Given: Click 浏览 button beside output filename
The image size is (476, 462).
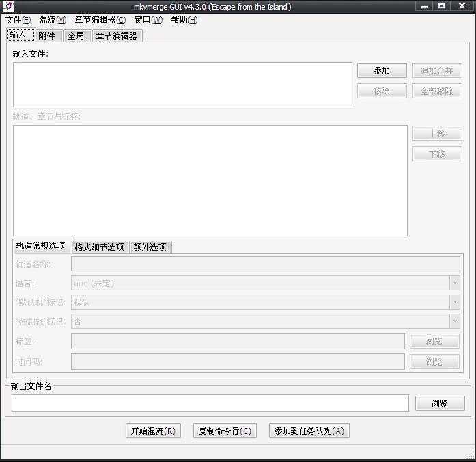Looking at the screenshot, I should 440,404.
